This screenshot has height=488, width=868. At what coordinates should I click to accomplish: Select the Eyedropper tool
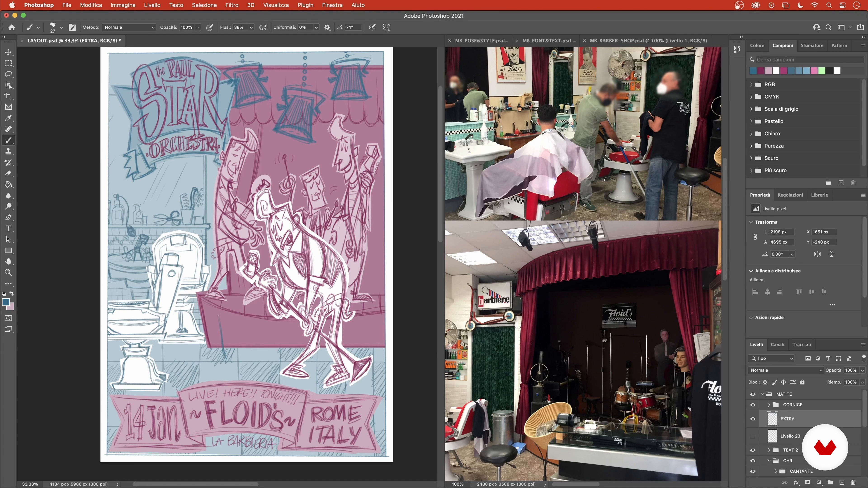[8, 118]
